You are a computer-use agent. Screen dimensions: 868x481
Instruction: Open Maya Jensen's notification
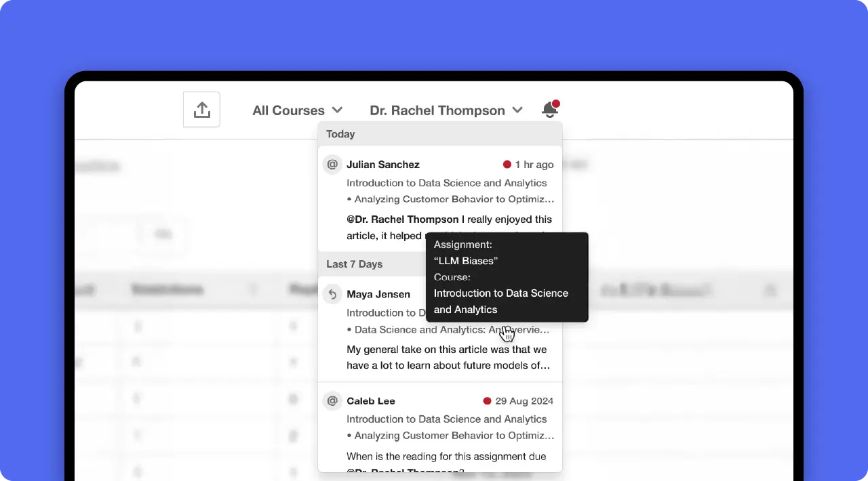pyautogui.click(x=440, y=329)
